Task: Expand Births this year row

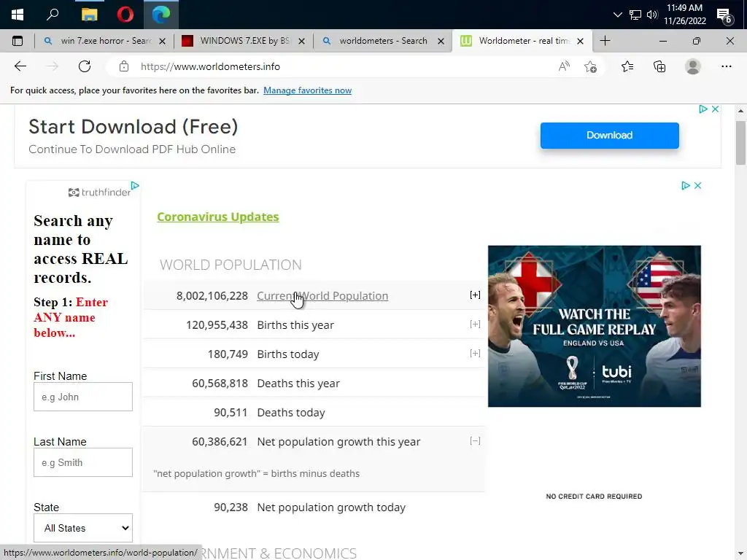Action: coord(475,324)
